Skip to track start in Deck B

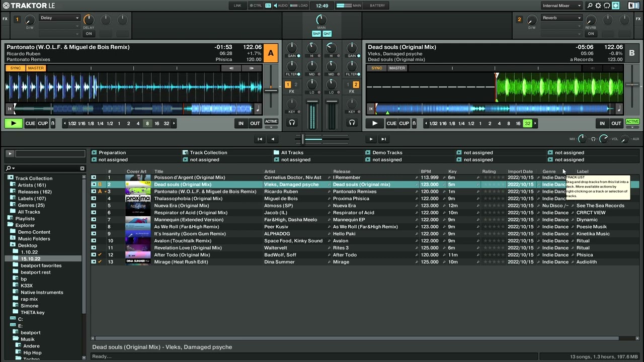[371, 109]
